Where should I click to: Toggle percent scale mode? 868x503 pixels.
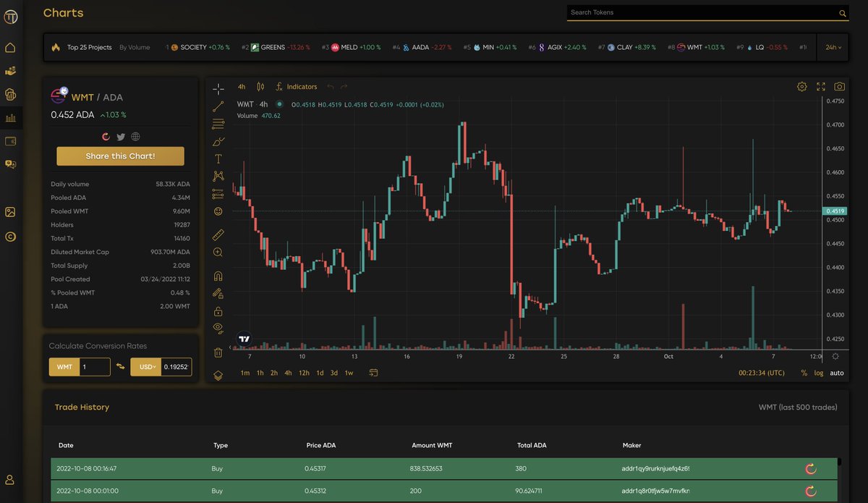click(x=804, y=373)
